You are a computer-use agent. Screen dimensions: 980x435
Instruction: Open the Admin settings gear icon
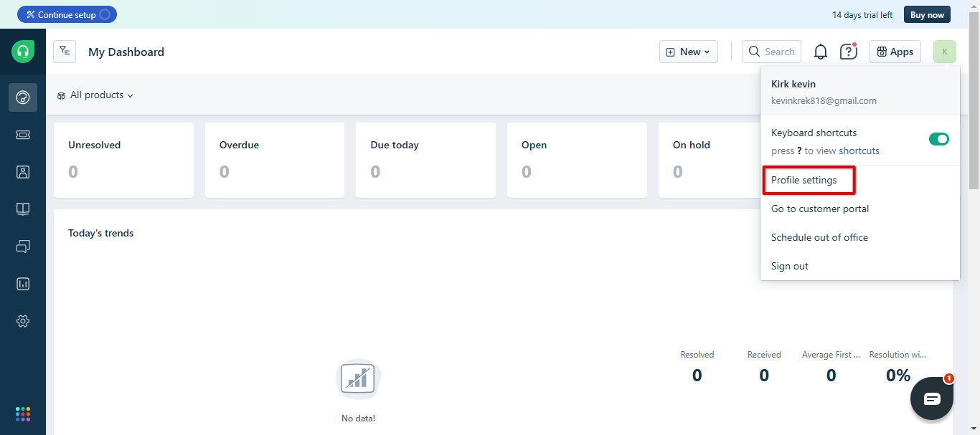23,321
